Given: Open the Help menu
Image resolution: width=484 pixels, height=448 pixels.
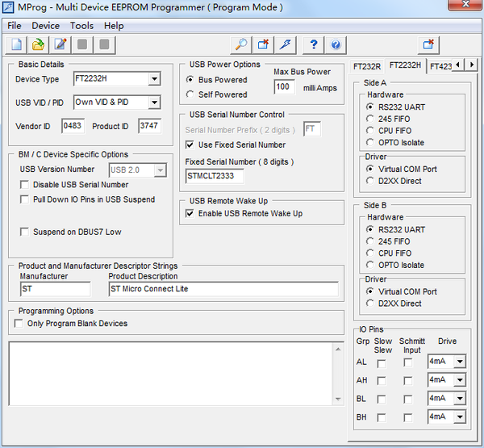Looking at the screenshot, I should (114, 26).
